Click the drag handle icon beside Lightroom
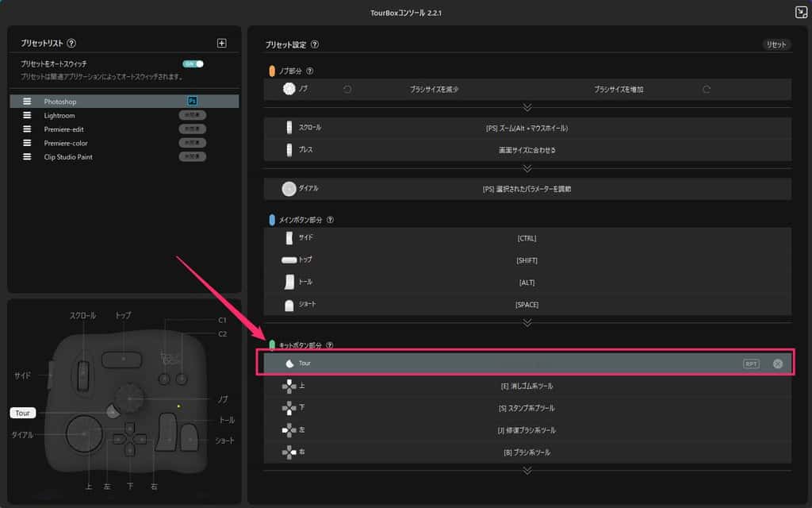 coord(27,115)
